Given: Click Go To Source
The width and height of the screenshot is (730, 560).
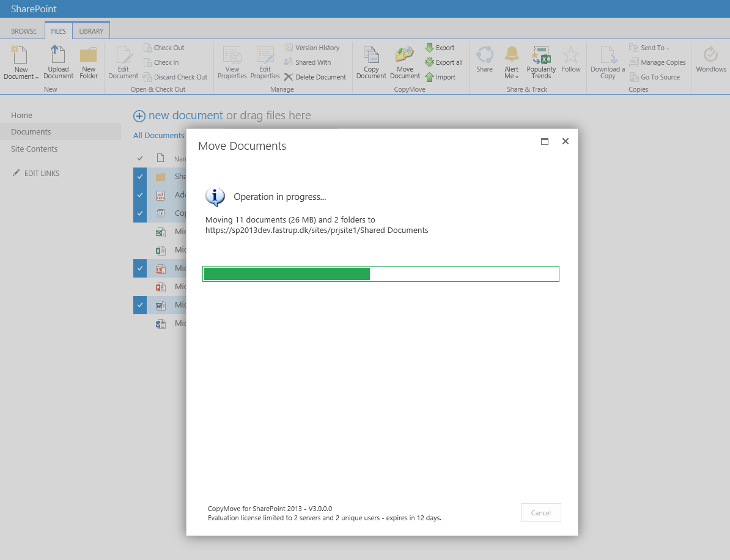Looking at the screenshot, I should pos(655,77).
